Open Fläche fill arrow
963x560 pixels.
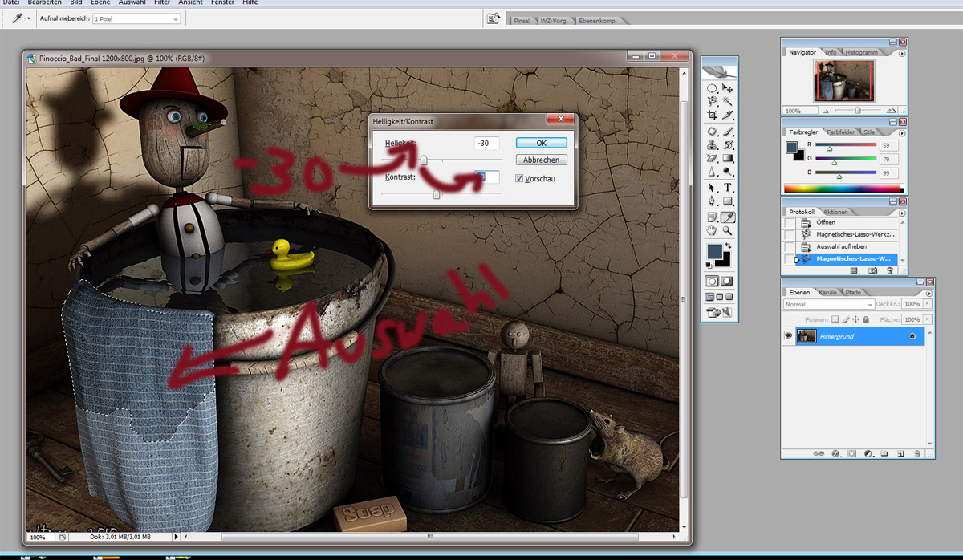[927, 319]
